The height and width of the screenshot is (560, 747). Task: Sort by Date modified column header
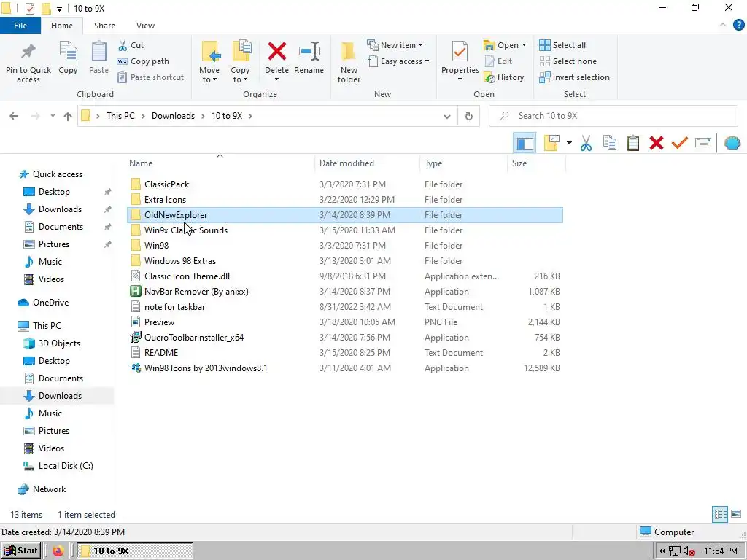pyautogui.click(x=367, y=163)
